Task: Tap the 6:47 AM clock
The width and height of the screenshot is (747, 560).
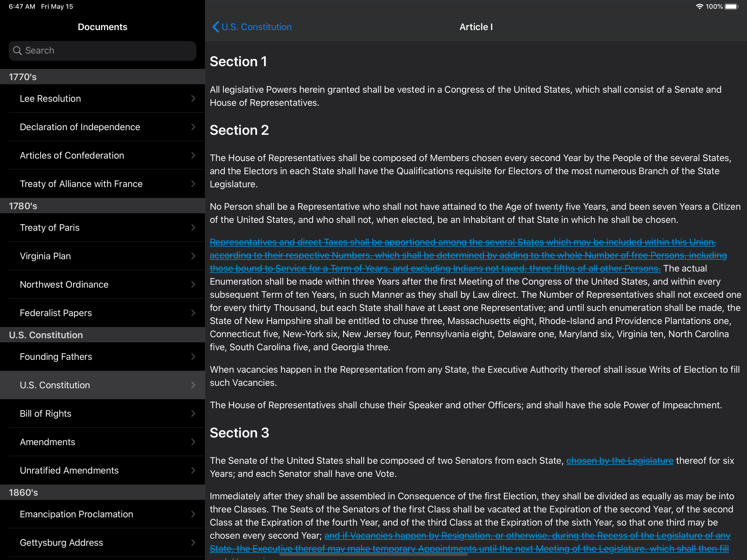Action: (22, 6)
